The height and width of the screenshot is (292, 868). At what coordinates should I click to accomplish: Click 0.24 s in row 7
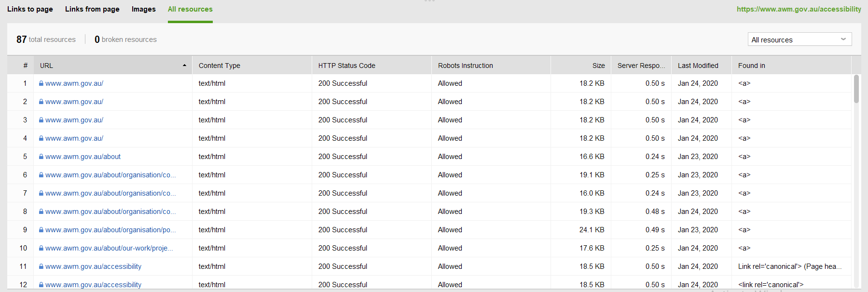click(655, 193)
